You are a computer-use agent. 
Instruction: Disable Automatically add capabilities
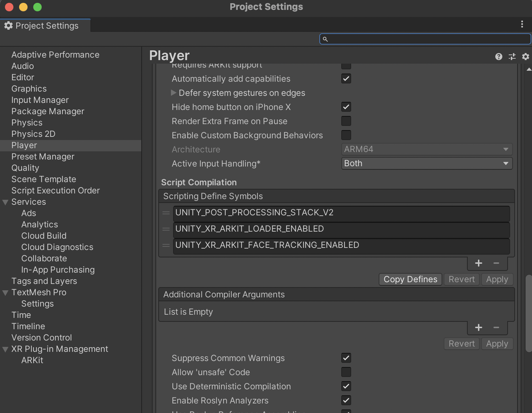click(x=346, y=78)
